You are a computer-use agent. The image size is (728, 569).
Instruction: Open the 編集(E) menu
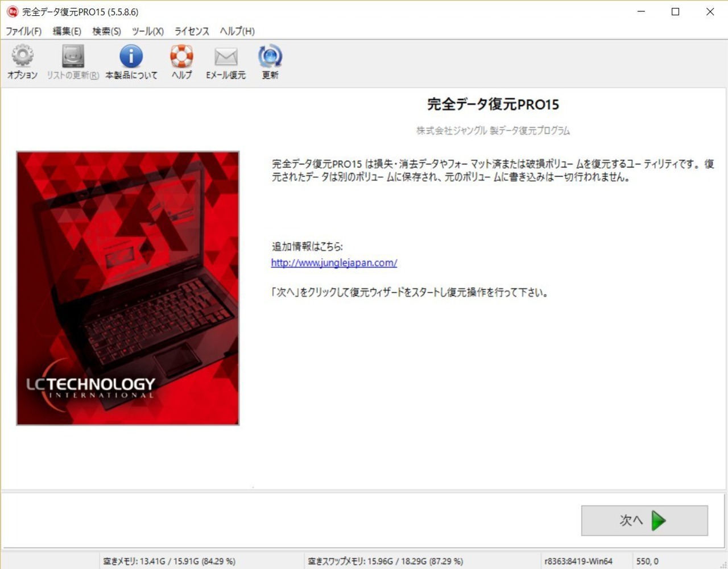67,31
